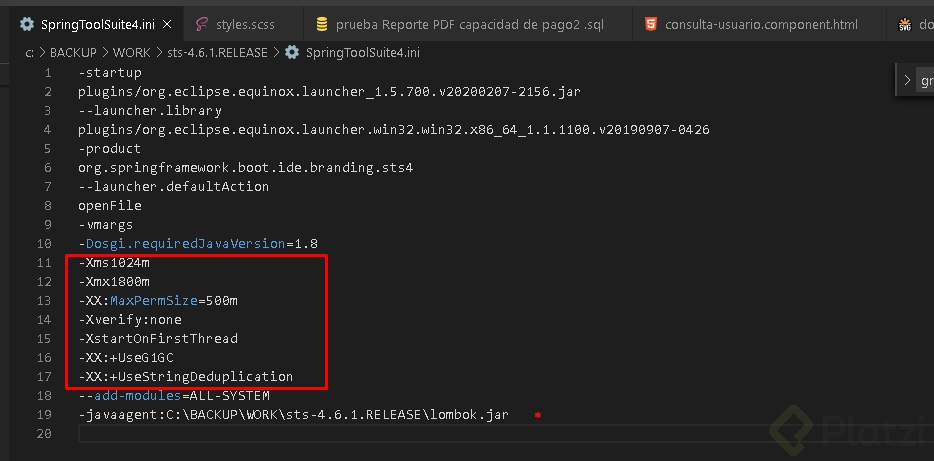This screenshot has width=934, height=461.
Task: Click the -javaagent lombok.jar line
Action: pos(293,415)
